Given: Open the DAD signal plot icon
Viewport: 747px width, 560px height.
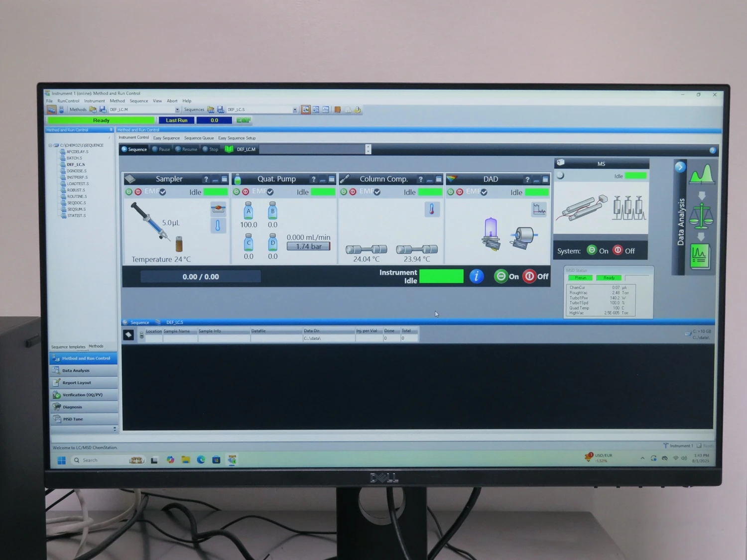Looking at the screenshot, I should click(x=539, y=210).
